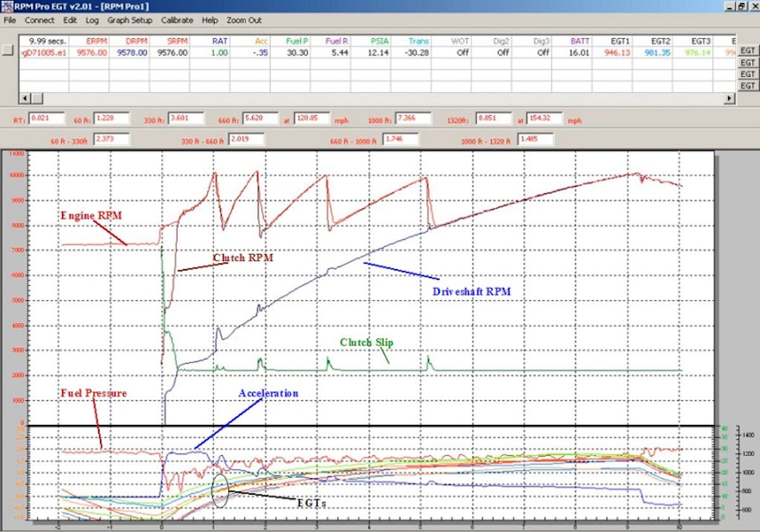Open the Log menu
Viewport: 760px width, 532px height.
coord(92,20)
